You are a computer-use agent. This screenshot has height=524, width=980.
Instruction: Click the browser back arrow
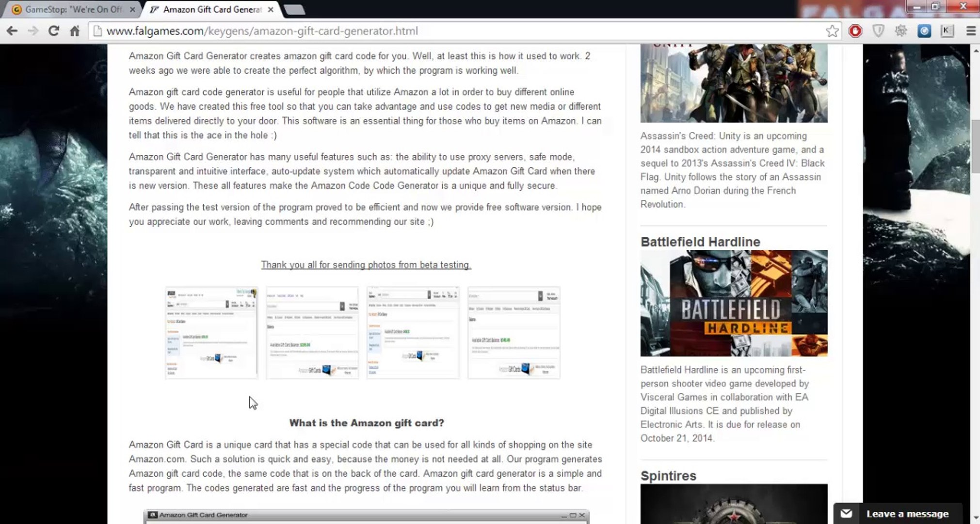coord(12,31)
